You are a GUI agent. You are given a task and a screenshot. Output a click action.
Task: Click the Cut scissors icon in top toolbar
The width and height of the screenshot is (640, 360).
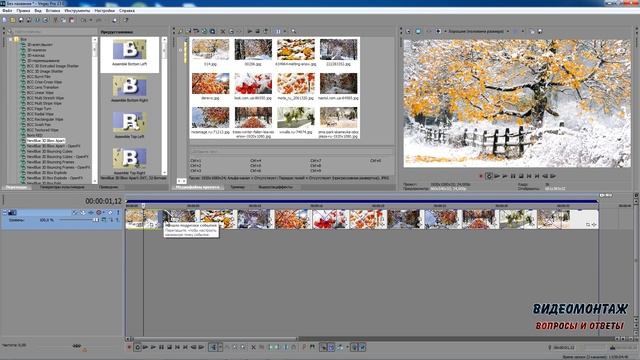(56, 20)
